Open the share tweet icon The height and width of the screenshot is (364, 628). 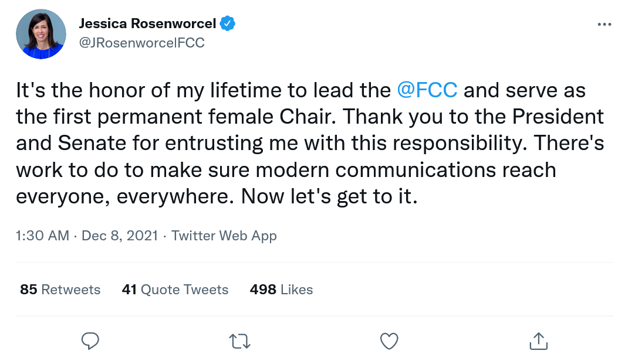coord(538,341)
